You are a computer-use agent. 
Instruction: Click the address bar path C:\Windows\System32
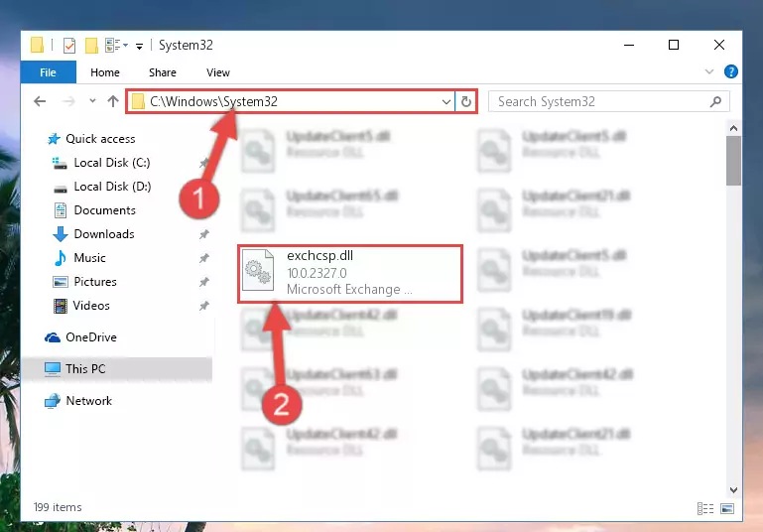pyautogui.click(x=213, y=101)
